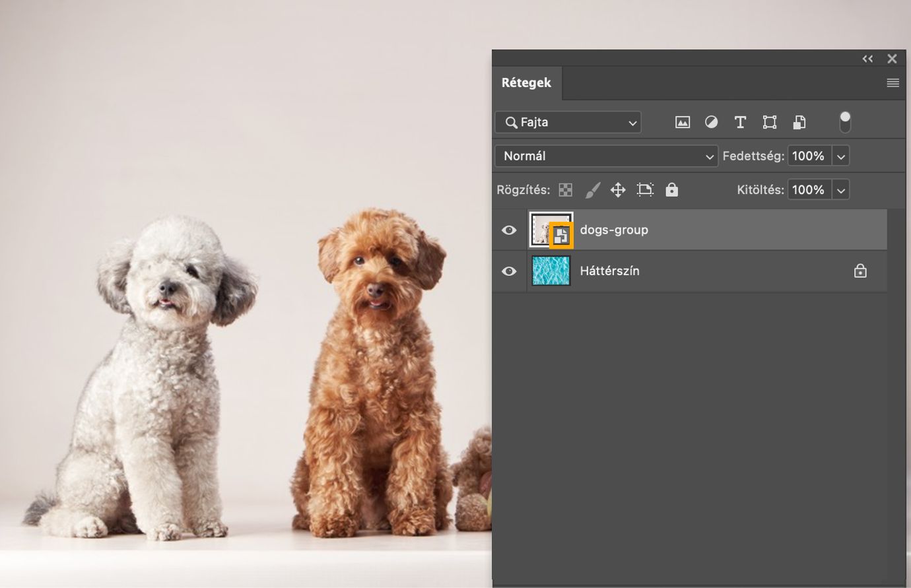Image resolution: width=911 pixels, height=588 pixels.
Task: Close the layers panel
Action: tap(892, 59)
